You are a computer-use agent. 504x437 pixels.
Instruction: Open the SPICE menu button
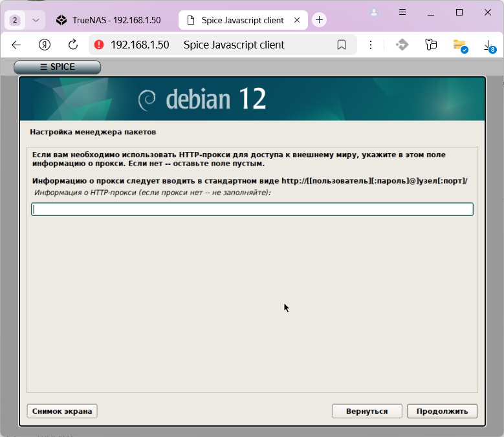(x=57, y=67)
